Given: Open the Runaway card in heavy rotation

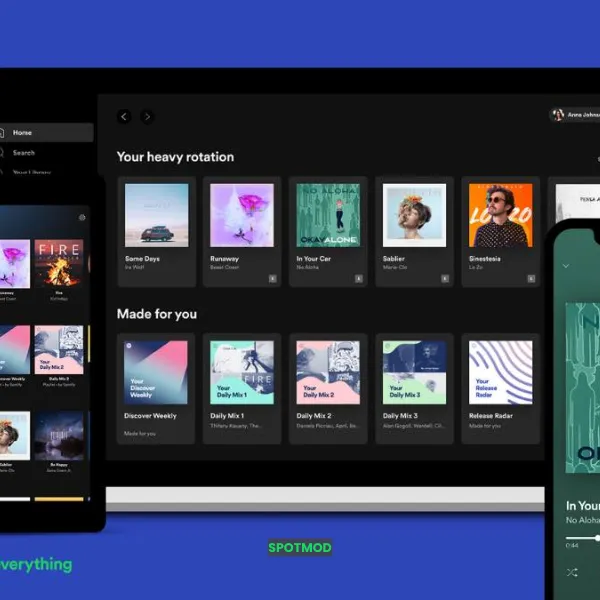Looking at the screenshot, I should coord(242,231).
